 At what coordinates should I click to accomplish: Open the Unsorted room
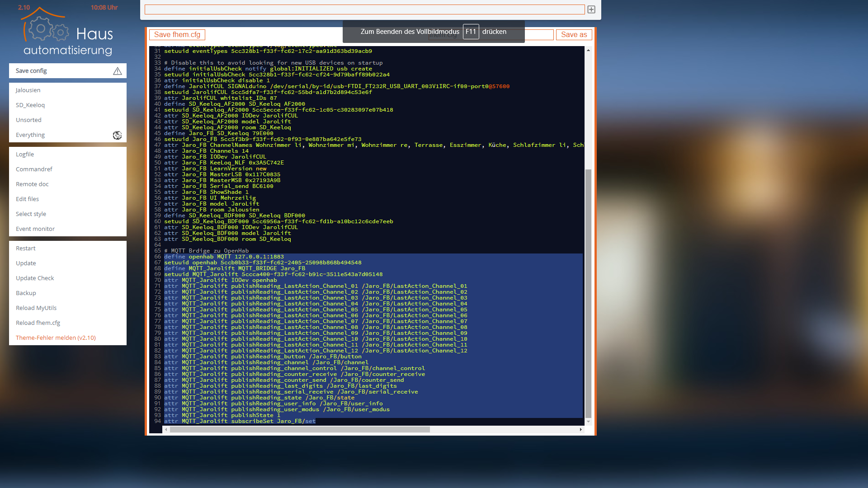point(28,120)
